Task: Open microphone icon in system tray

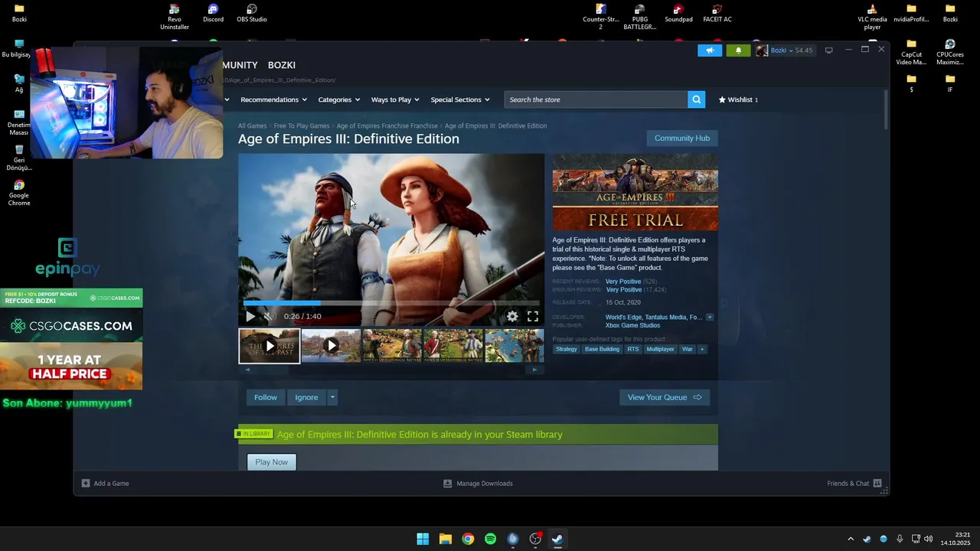Action: click(x=900, y=539)
